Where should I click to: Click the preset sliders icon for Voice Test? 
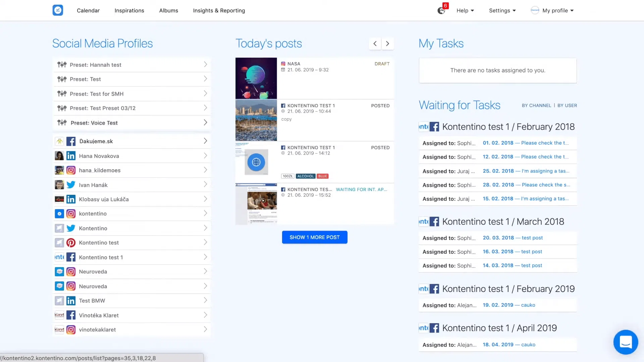(62, 123)
